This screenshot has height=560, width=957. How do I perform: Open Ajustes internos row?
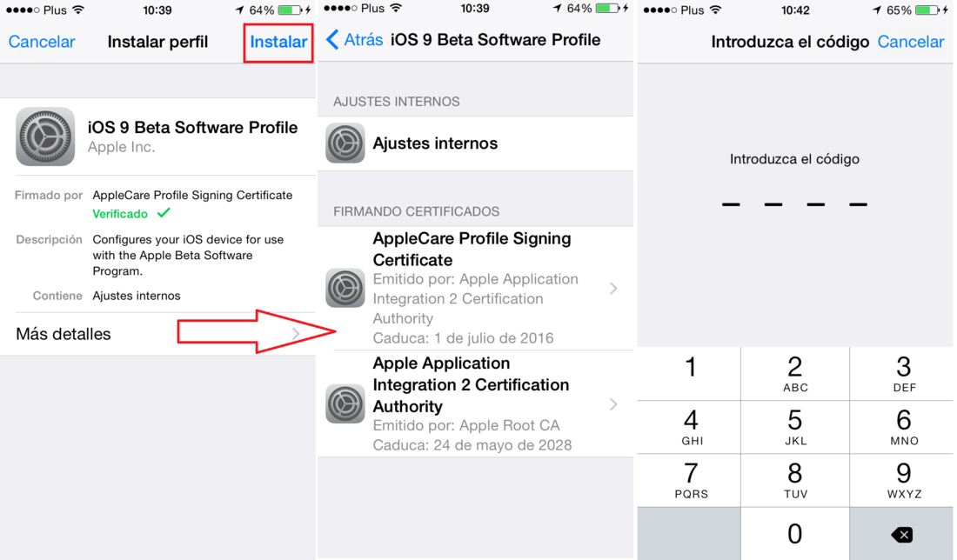coord(475,143)
